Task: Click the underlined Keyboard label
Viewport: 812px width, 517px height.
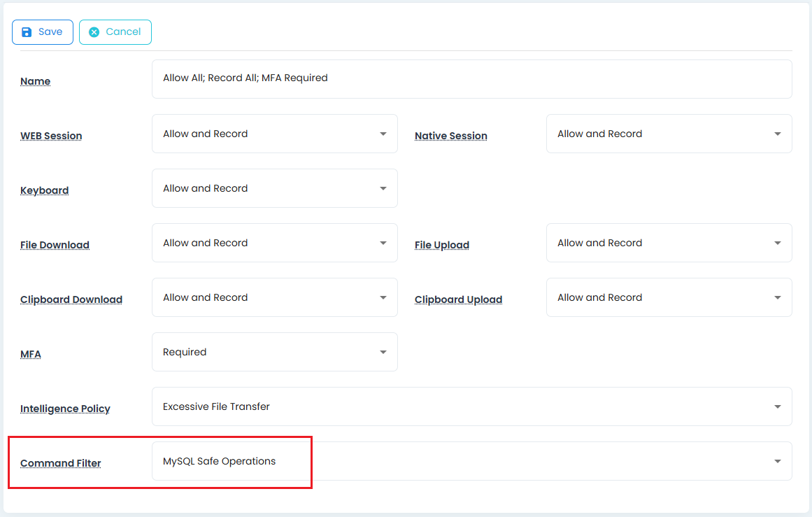Action: [x=44, y=190]
